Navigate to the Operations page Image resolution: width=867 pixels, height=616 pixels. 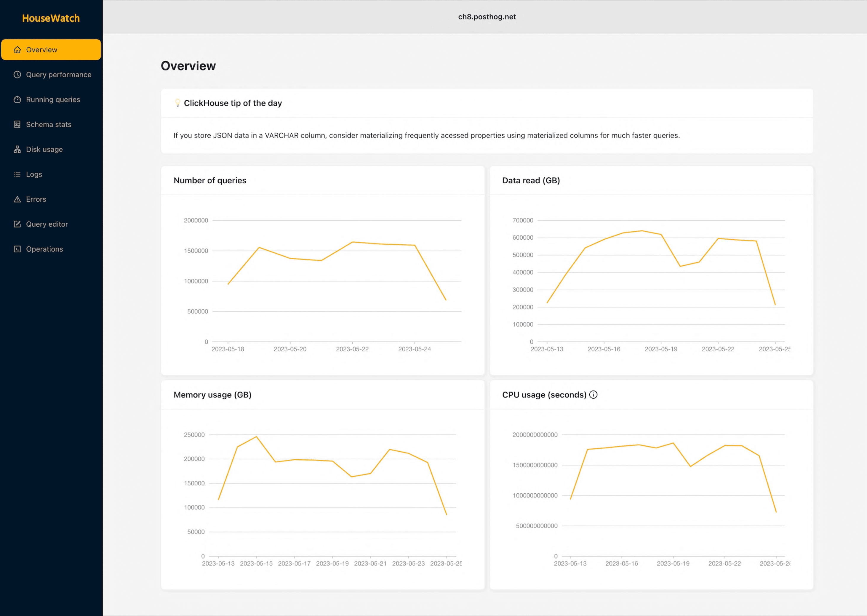(x=44, y=249)
